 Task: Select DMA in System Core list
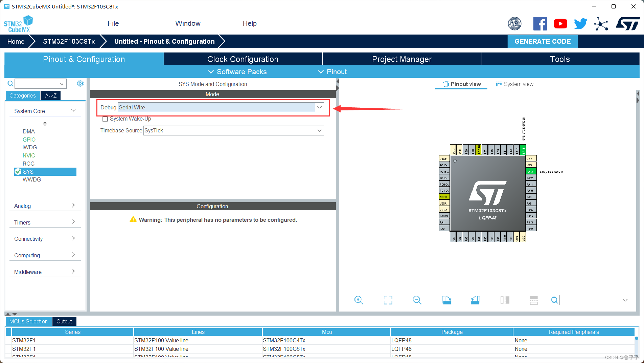[29, 131]
